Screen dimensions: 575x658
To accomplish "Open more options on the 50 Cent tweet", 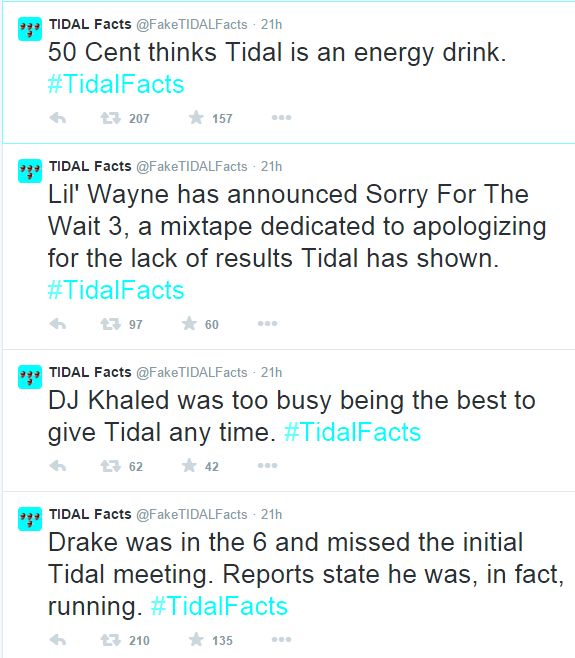I will click(281, 118).
